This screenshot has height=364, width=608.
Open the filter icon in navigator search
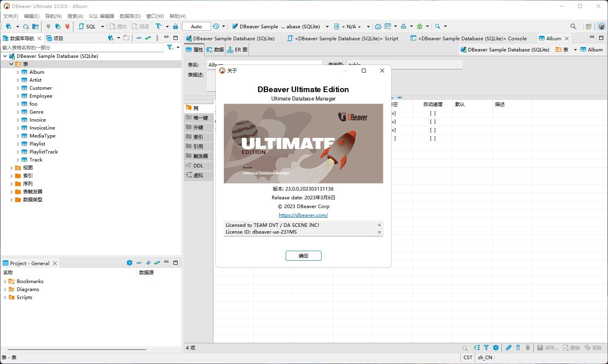coord(170,47)
